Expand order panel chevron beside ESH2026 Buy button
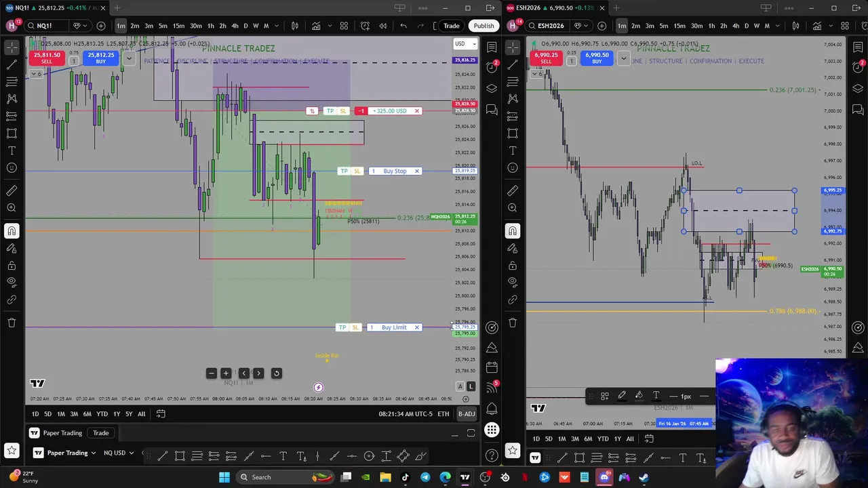 (x=623, y=58)
